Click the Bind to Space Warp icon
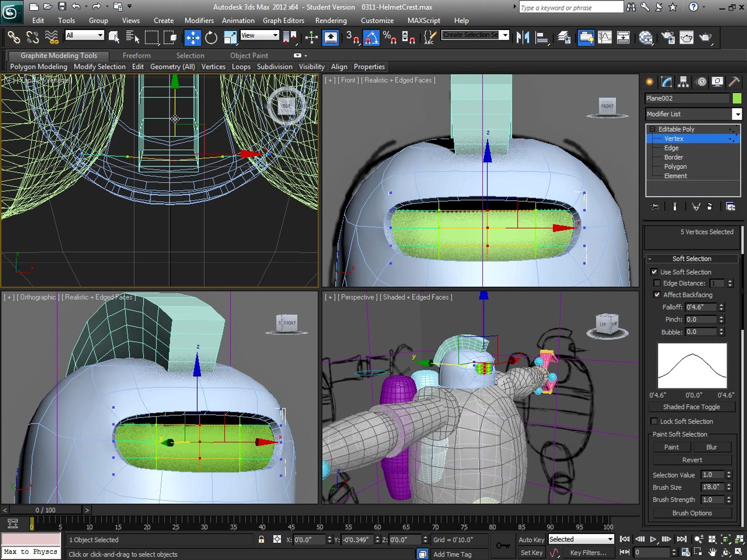 (51, 37)
